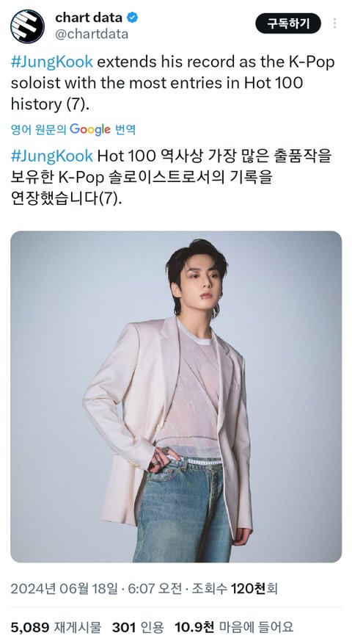Show the 301 인용 quotes list
This screenshot has height=644, width=352.
[138, 627]
